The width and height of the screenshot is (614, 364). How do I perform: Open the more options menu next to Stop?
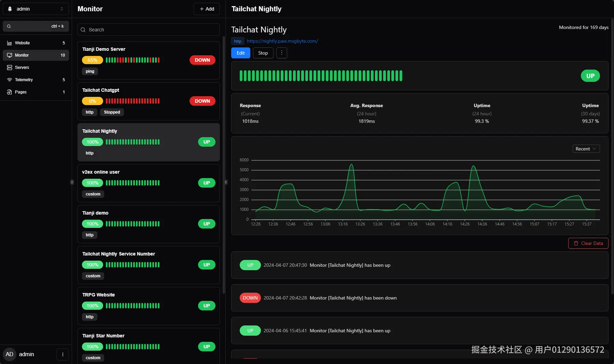coord(282,53)
